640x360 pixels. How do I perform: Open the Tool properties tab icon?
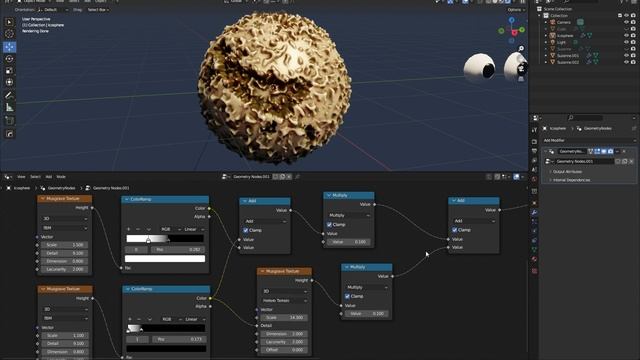(534, 130)
